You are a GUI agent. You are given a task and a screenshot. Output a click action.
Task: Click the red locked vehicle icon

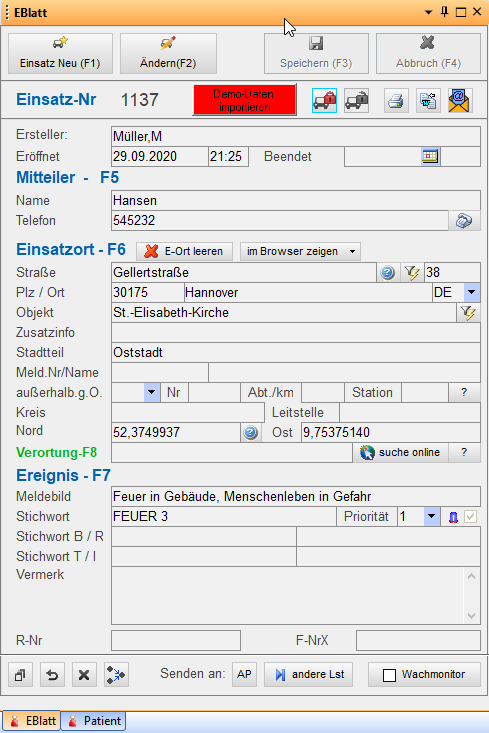click(324, 101)
